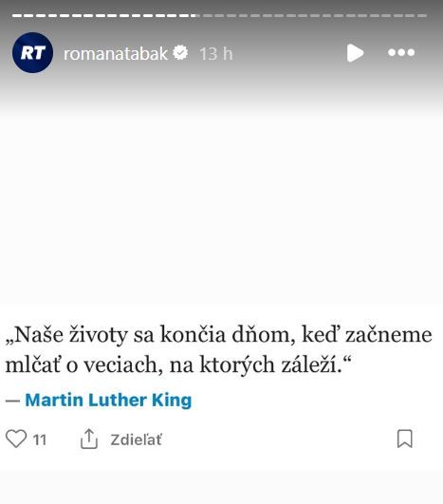Click the share arrow icon
The width and height of the screenshot is (443, 504).
(x=88, y=439)
